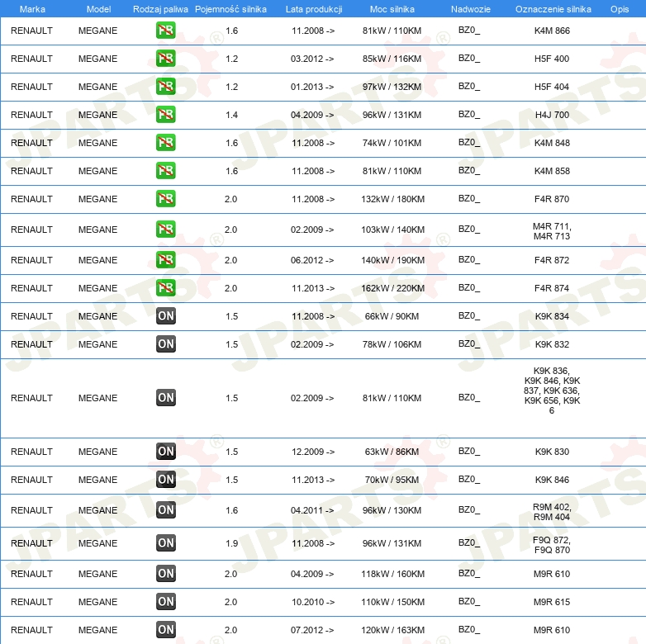
Task: Select the ON icon in the F9Q 872 row
Action: click(165, 543)
